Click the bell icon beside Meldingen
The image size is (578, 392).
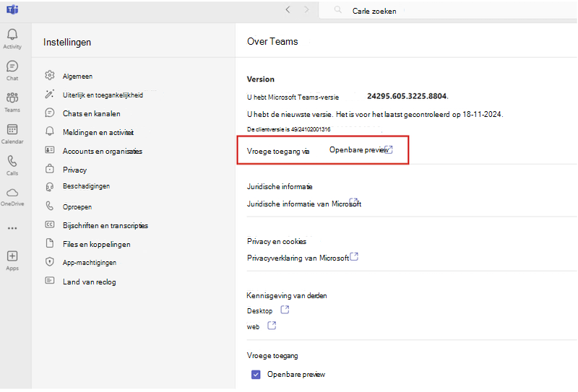(50, 131)
